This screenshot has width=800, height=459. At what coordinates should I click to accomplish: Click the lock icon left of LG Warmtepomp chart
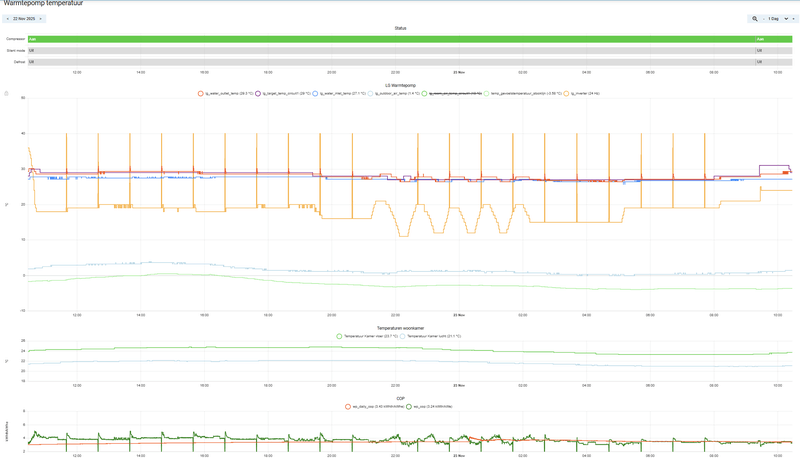click(7, 94)
